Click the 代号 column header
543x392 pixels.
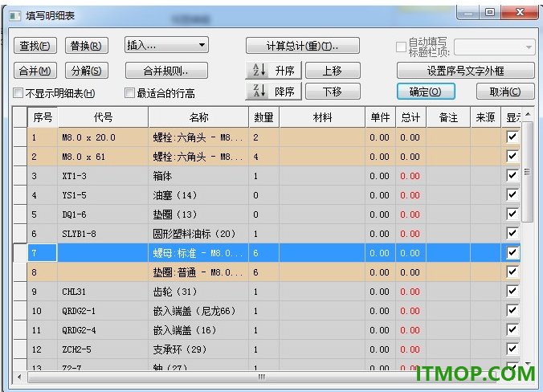[x=103, y=117]
